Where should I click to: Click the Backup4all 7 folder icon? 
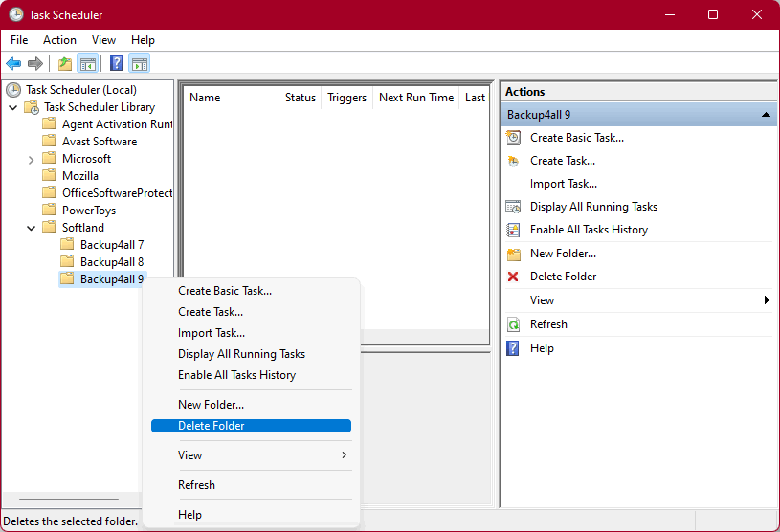pos(67,244)
